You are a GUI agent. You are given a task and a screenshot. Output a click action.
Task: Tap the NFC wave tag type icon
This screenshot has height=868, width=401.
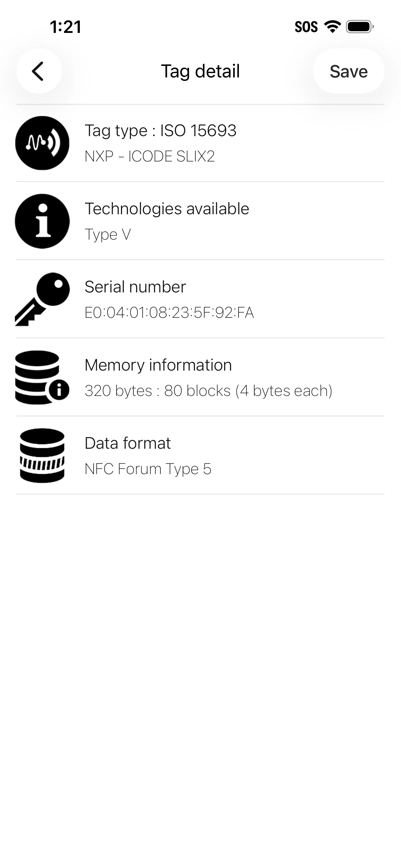click(x=42, y=143)
